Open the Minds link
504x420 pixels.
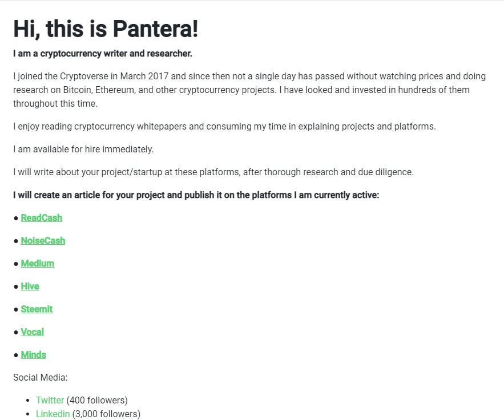pyautogui.click(x=34, y=355)
